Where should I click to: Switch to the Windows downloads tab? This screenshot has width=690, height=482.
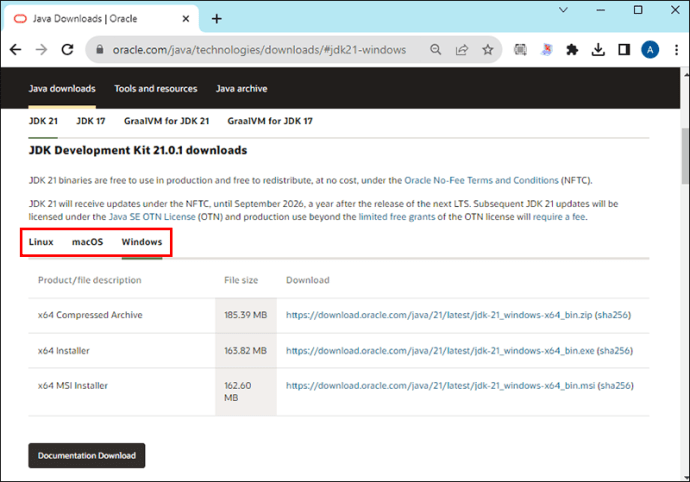[142, 242]
